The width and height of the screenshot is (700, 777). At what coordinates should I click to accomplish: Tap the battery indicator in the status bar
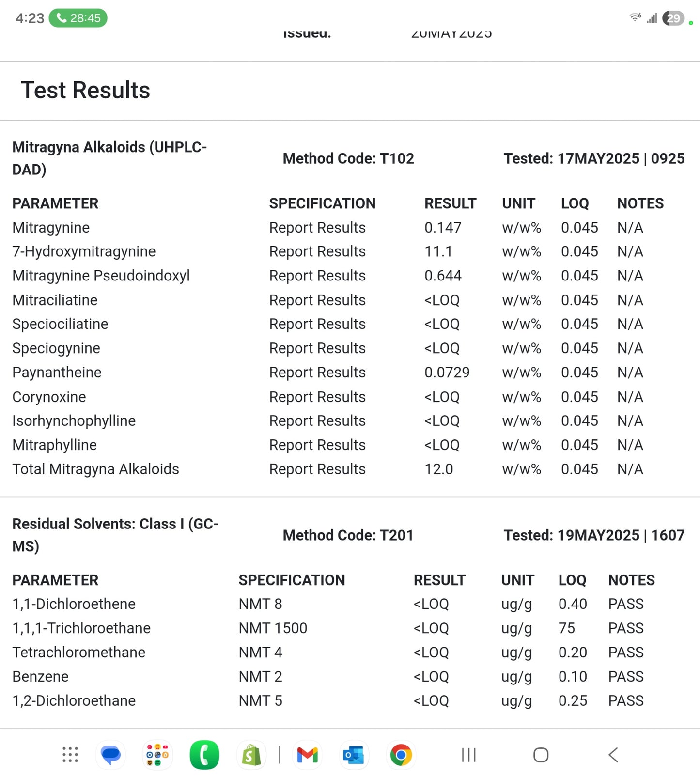tap(673, 18)
